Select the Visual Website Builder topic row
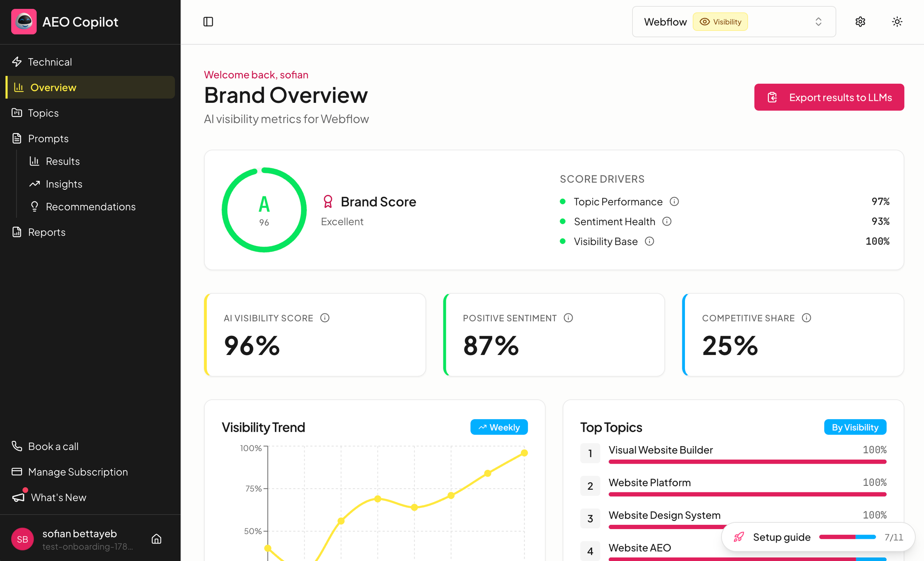The width and height of the screenshot is (924, 561). pos(733,454)
